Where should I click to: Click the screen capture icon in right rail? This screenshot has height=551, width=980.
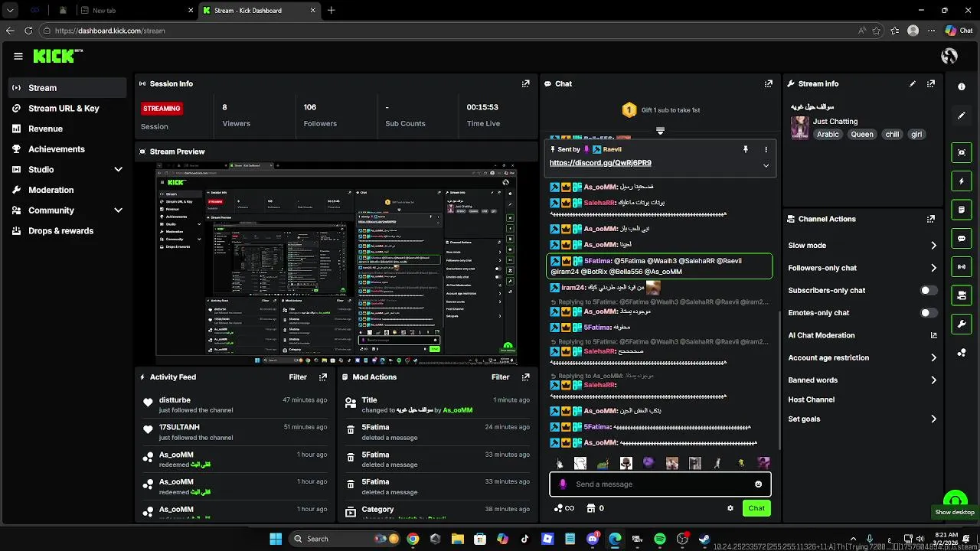(962, 152)
